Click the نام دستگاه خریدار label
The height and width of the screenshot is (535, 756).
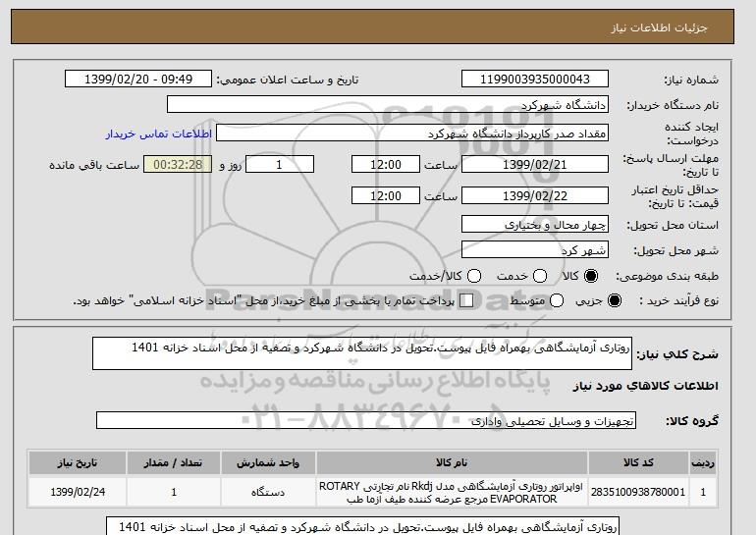[x=673, y=105]
